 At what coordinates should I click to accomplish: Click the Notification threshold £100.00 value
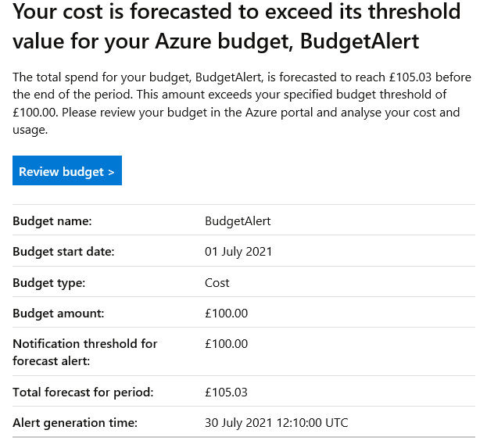tap(226, 344)
